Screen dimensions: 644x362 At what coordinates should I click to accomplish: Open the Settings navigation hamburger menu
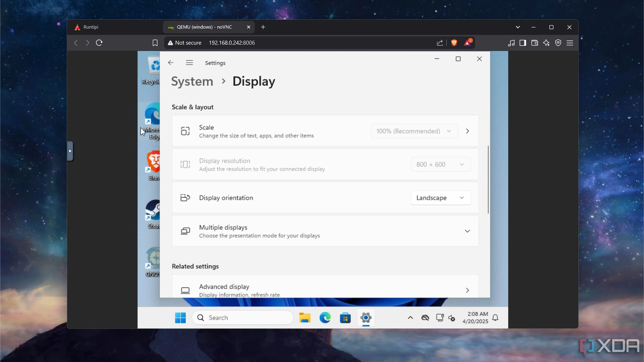(189, 63)
